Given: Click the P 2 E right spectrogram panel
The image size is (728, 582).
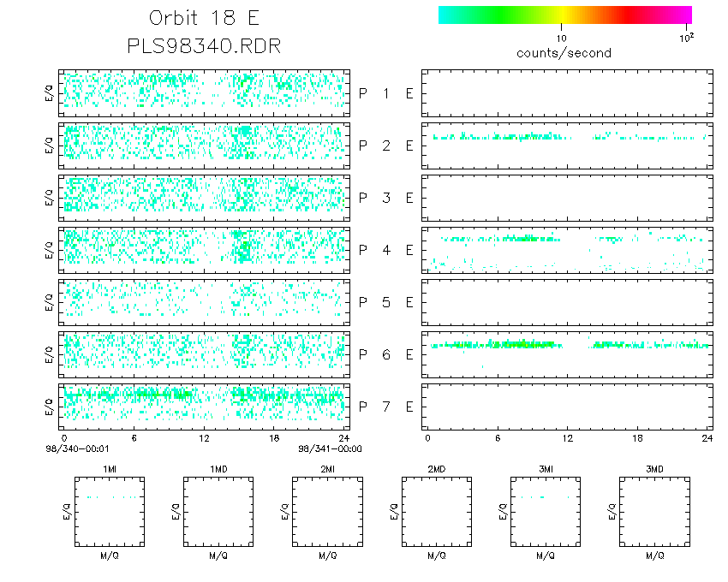Looking at the screenshot, I should tap(567, 145).
